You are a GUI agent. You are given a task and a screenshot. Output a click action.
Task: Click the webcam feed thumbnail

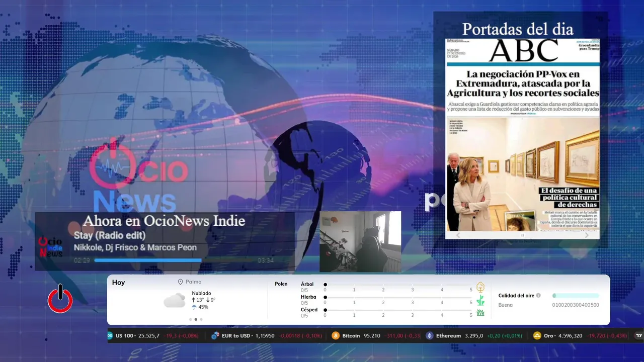click(360, 241)
